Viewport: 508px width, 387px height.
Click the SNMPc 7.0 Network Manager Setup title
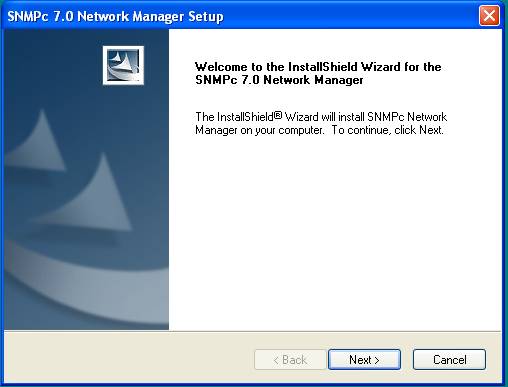coord(115,16)
